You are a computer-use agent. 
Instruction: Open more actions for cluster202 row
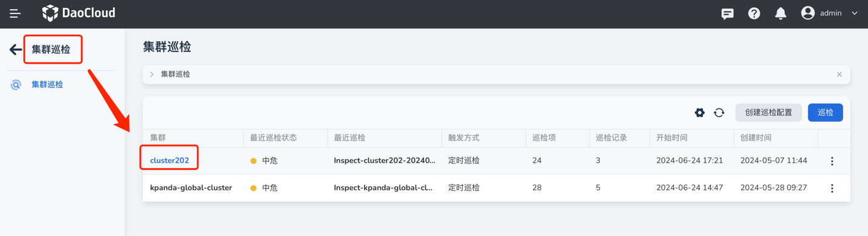pos(832,161)
